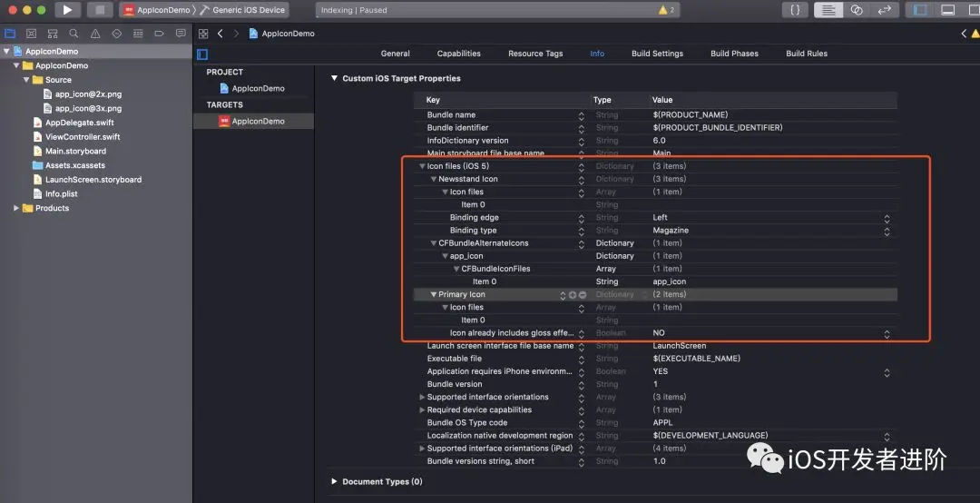The width and height of the screenshot is (980, 503).
Task: Open the iPhone environment YES value popup
Action: tap(887, 372)
